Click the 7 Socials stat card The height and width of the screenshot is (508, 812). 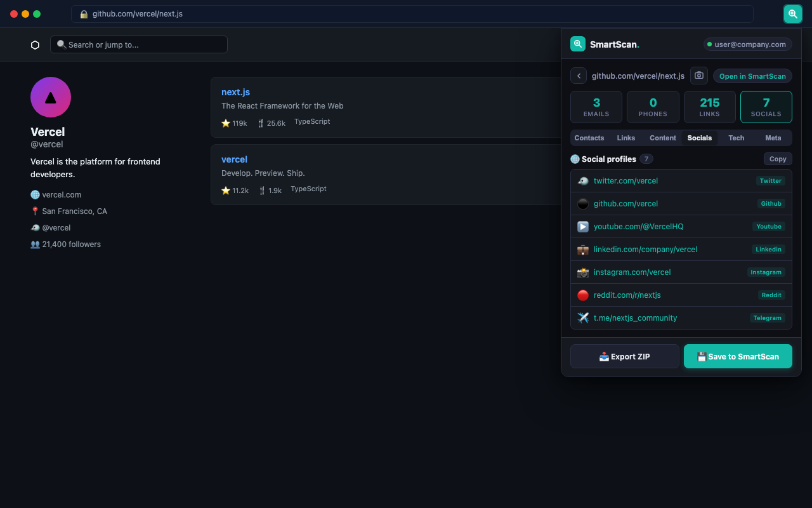[x=766, y=107]
